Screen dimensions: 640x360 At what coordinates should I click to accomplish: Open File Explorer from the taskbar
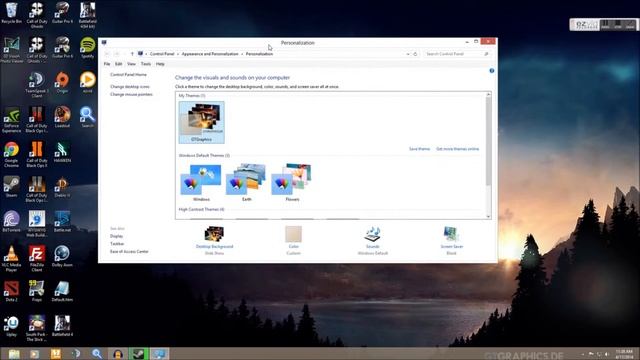click(14, 353)
